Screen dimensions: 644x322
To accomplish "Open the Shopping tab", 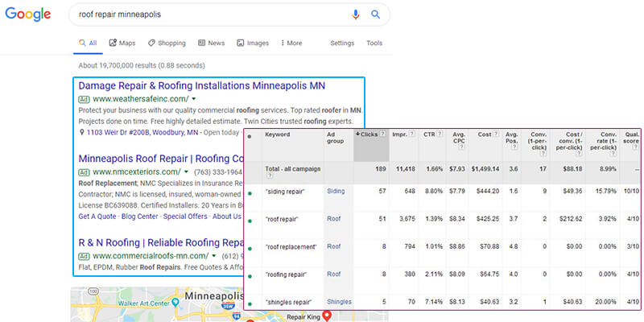I will tap(167, 43).
